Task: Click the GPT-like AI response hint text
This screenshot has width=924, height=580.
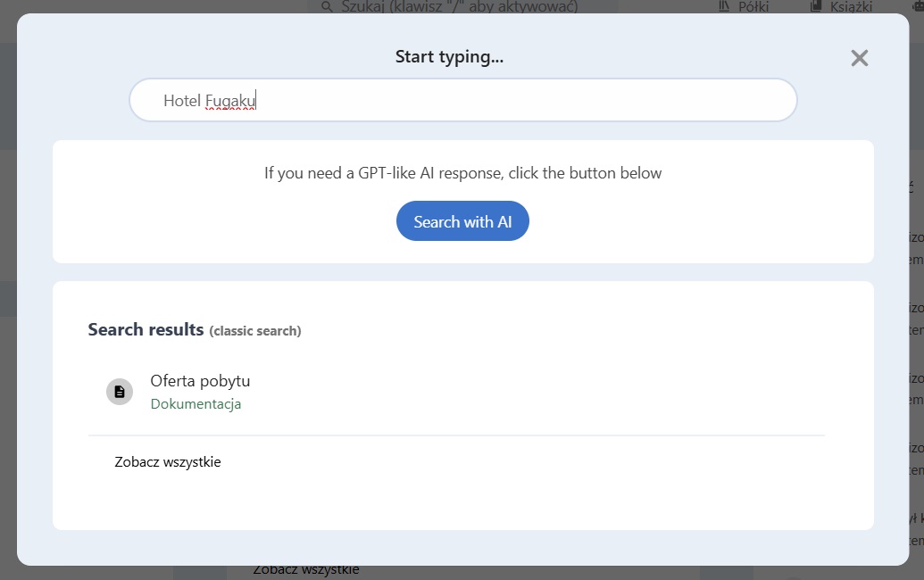Action: (462, 173)
